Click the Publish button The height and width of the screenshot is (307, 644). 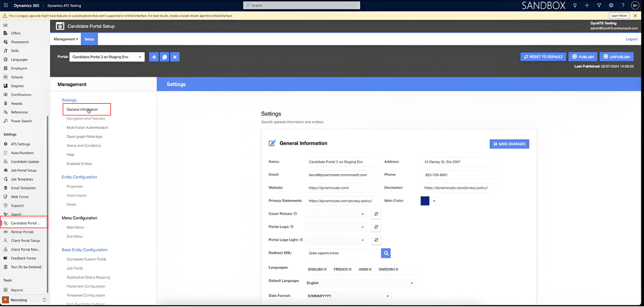tap(583, 57)
